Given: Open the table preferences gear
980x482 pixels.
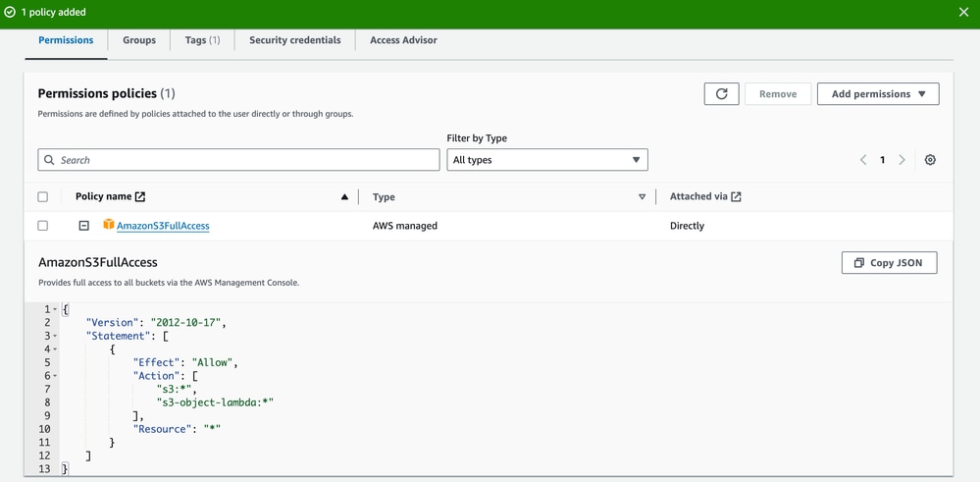Looking at the screenshot, I should point(930,160).
